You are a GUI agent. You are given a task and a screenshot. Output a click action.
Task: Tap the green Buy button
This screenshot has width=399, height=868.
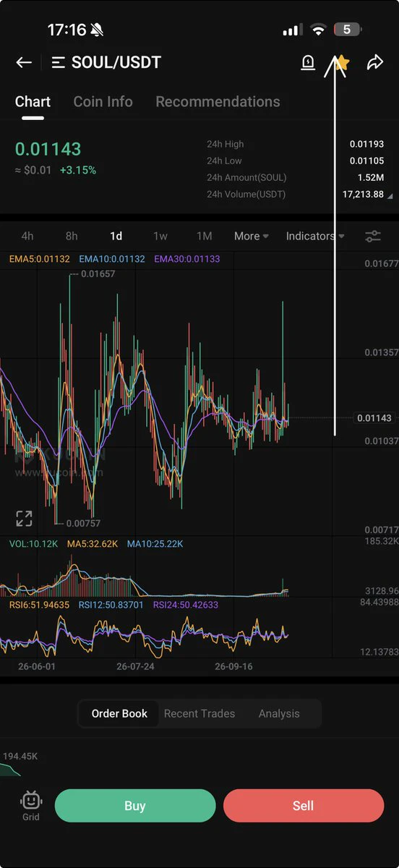tap(135, 806)
